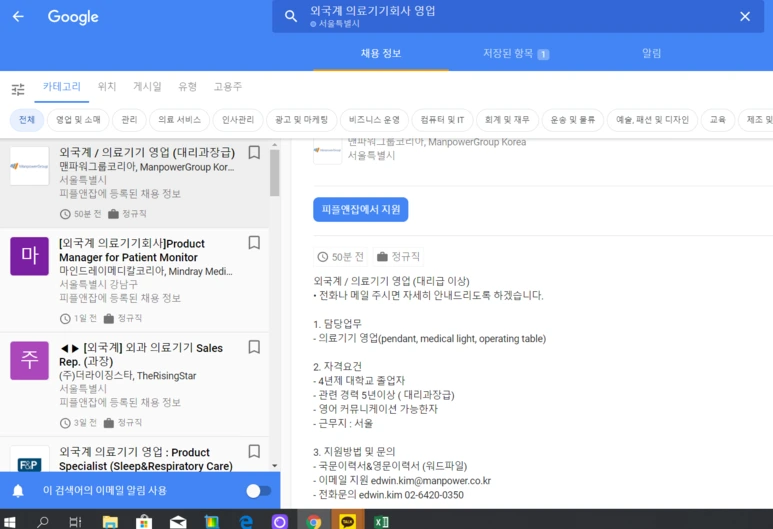
Task: Open Mail app from taskbar
Action: 178,521
